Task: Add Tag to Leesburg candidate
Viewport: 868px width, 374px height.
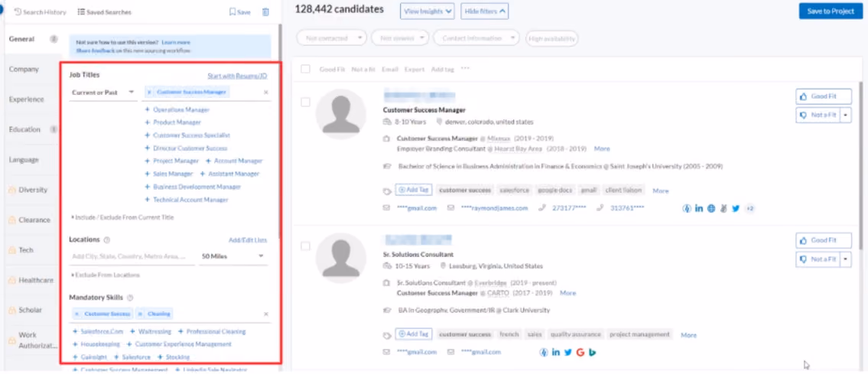Action: click(414, 335)
